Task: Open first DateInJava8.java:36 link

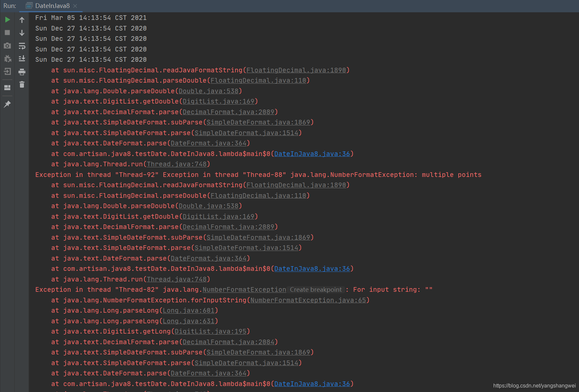Action: click(x=312, y=154)
